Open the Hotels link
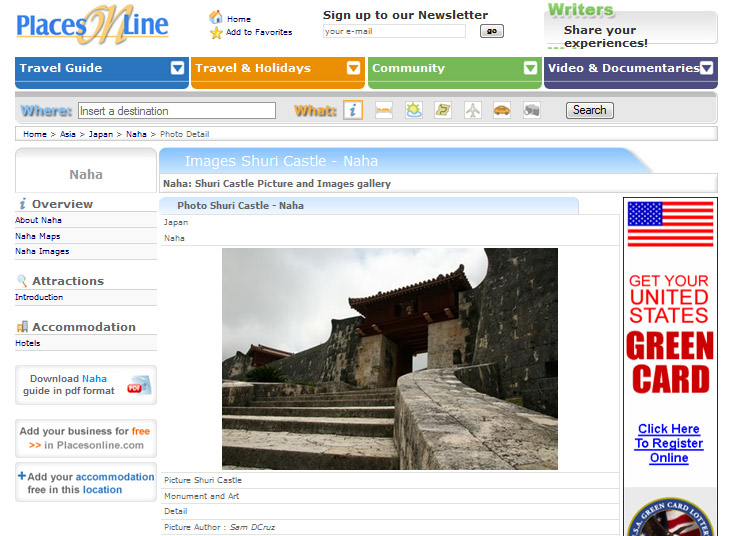735x536 pixels. point(28,343)
